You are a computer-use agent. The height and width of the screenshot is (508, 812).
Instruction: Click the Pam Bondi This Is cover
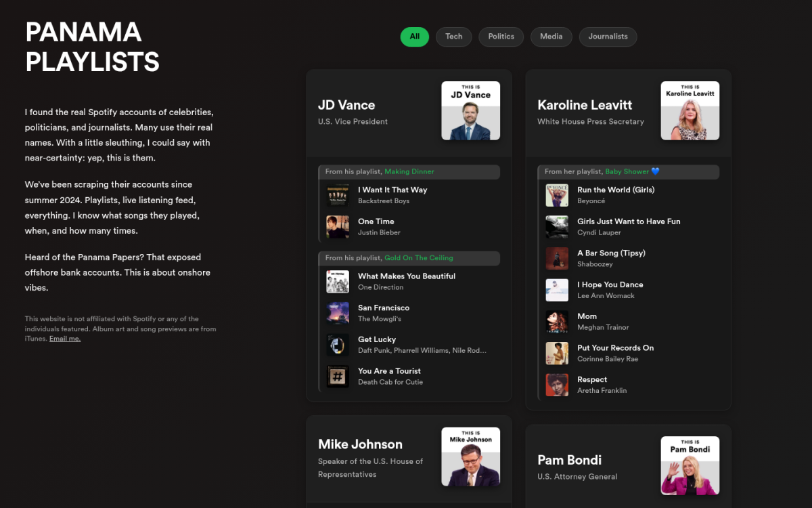point(690,466)
